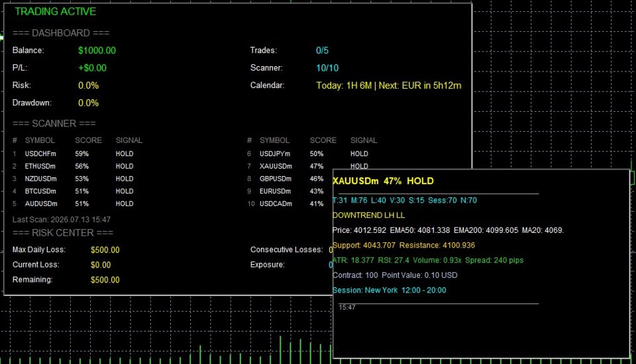Click the SCANNER section header
The width and height of the screenshot is (636, 364).
pos(54,123)
